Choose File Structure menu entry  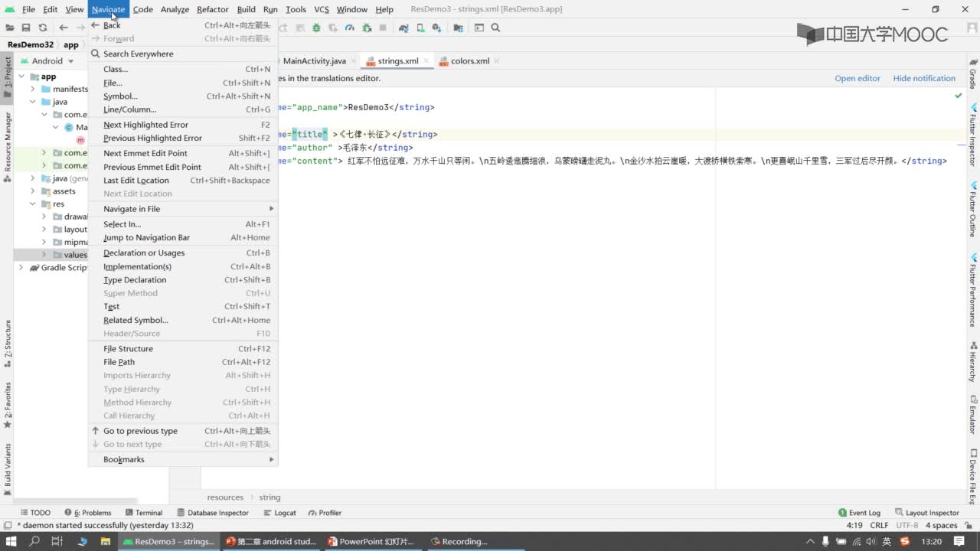click(x=183, y=348)
